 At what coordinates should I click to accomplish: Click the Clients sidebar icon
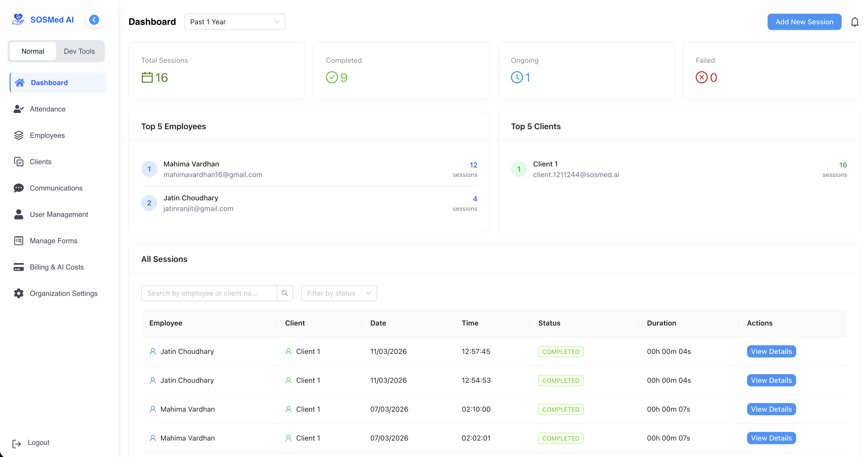[x=18, y=162]
